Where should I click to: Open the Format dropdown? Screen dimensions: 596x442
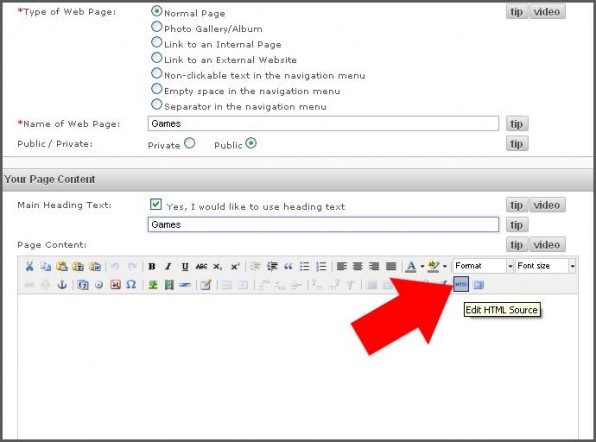(x=483, y=266)
